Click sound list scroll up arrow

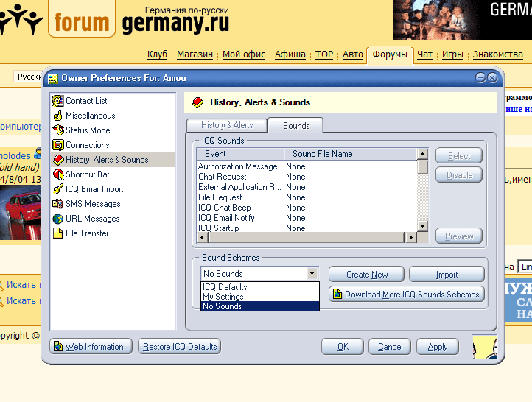422,154
